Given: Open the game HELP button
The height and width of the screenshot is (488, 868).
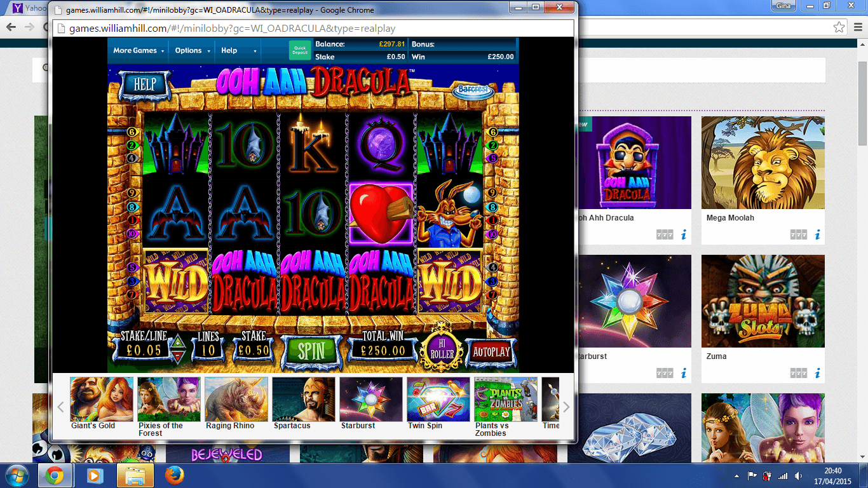Looking at the screenshot, I should pyautogui.click(x=145, y=83).
